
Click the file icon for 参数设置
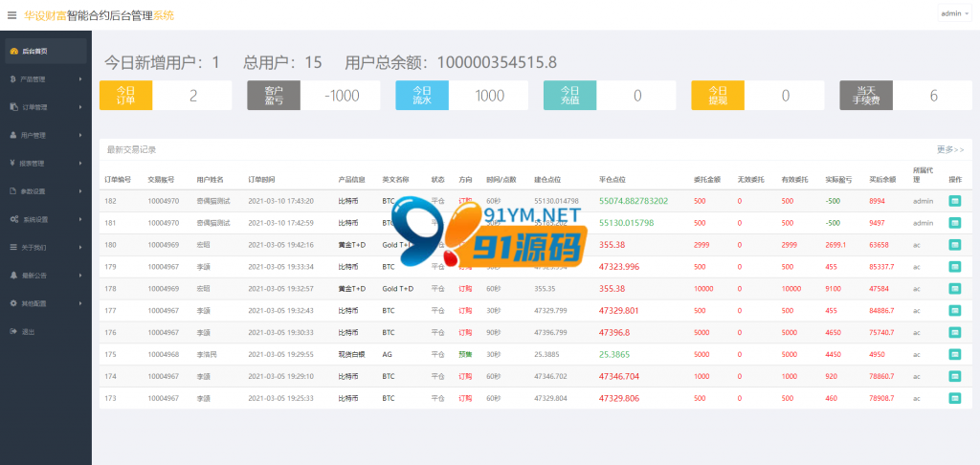coord(13,190)
